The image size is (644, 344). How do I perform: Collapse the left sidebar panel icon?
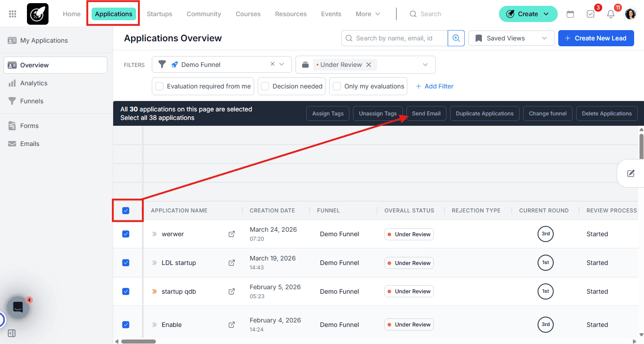[12, 333]
